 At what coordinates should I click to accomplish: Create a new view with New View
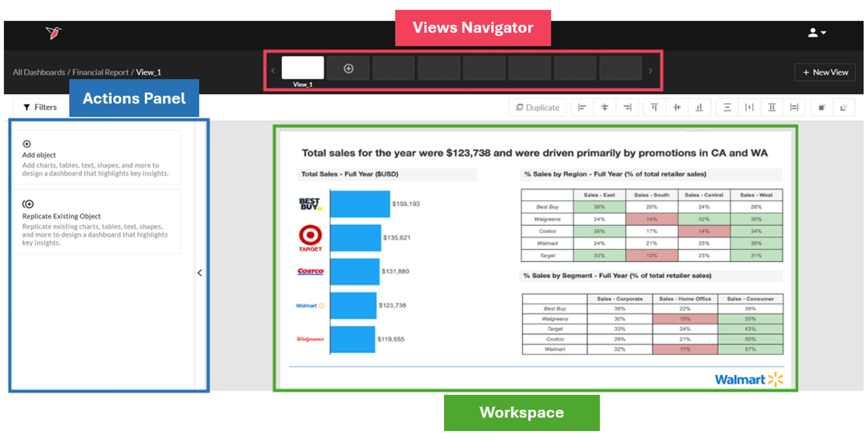click(825, 72)
